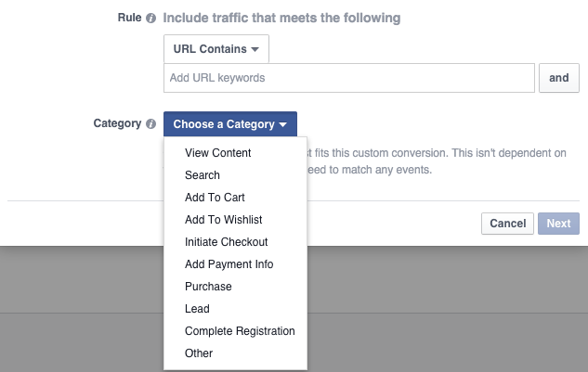Choose the Search category option

(x=203, y=175)
